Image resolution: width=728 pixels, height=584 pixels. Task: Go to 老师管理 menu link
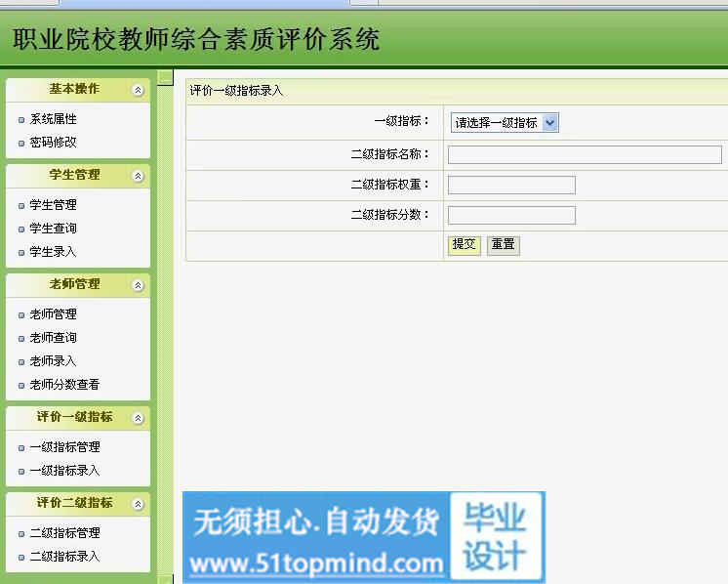tap(54, 314)
